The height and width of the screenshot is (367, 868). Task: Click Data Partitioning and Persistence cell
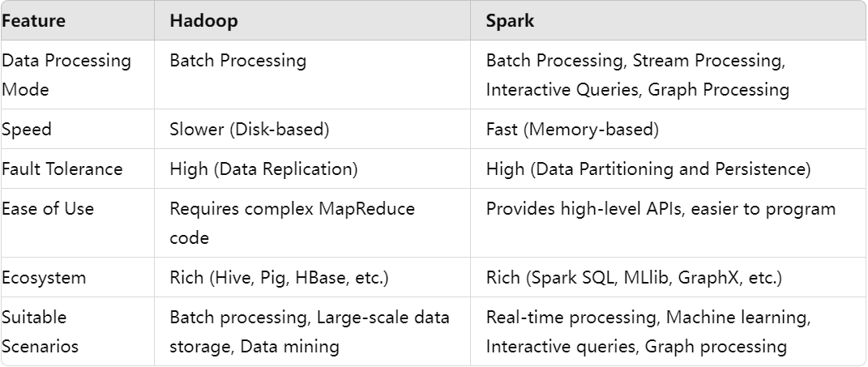[648, 169]
